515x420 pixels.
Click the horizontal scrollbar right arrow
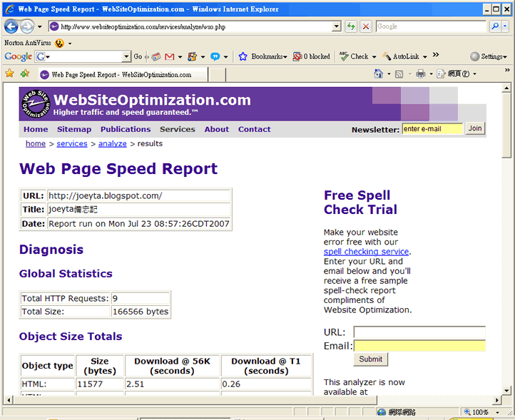click(x=497, y=400)
